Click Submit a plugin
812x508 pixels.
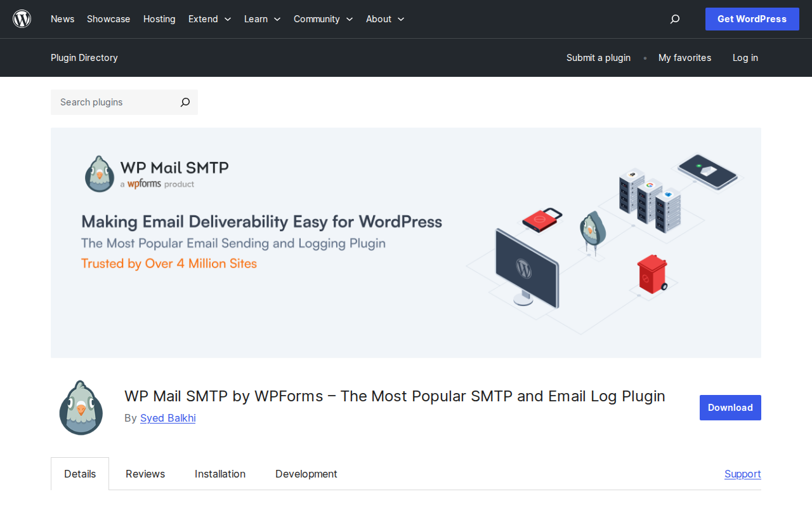coord(598,58)
